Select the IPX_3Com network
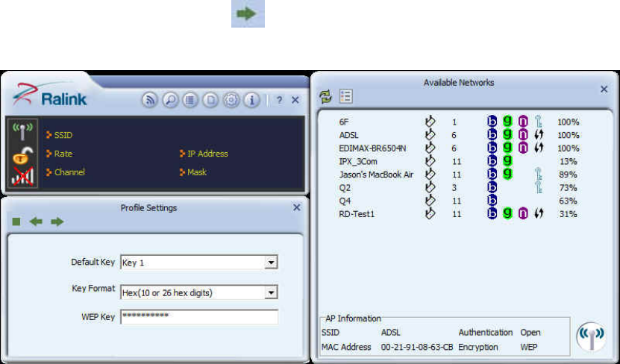Screen dimensions: 620x364 (358, 161)
